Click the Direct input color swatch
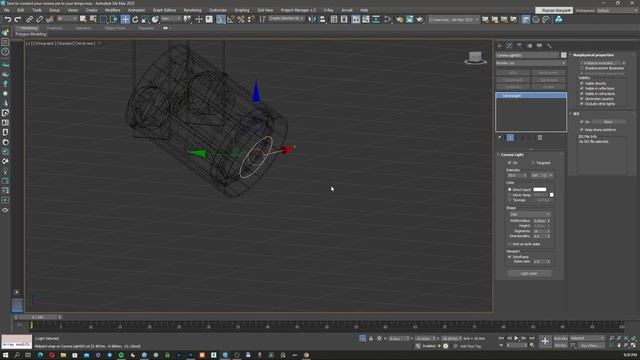 point(540,189)
